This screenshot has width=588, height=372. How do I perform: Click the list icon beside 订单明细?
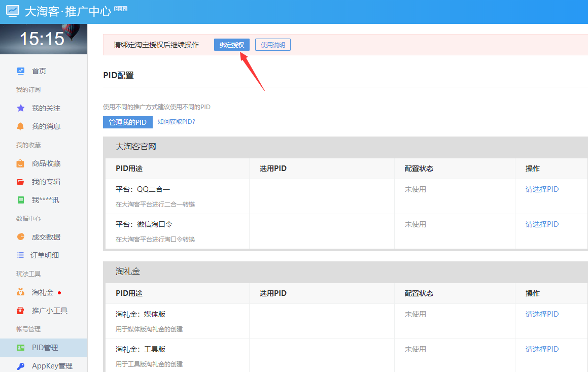click(x=20, y=255)
